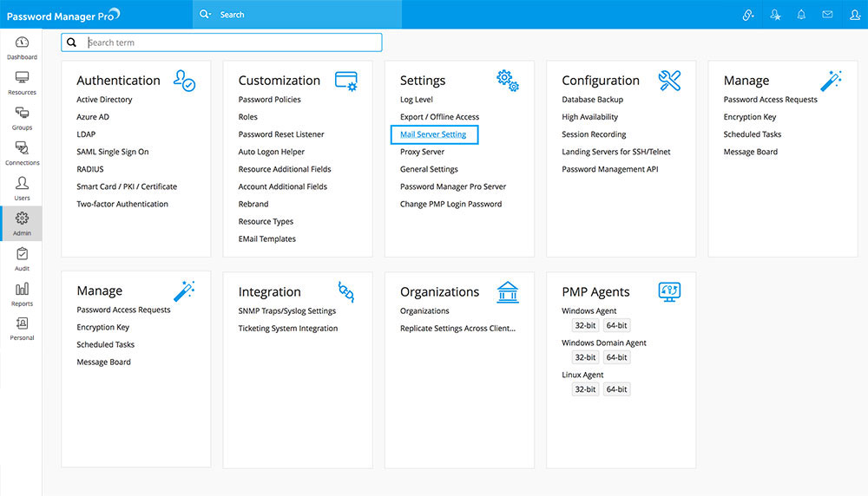Click the magic wand icon in top-right Manage card
868x496 pixels.
(831, 81)
